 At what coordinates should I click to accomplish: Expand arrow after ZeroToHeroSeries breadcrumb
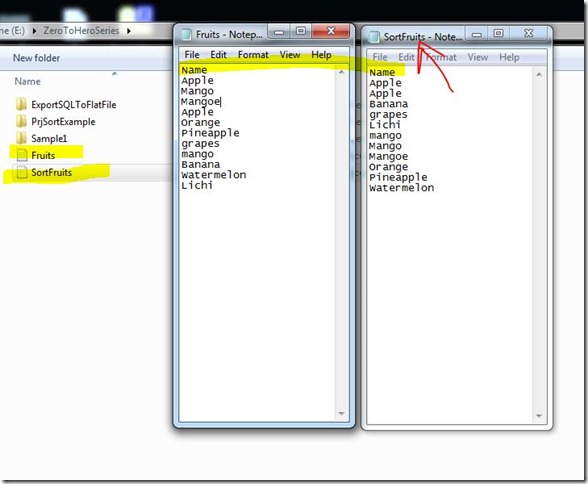[129, 31]
